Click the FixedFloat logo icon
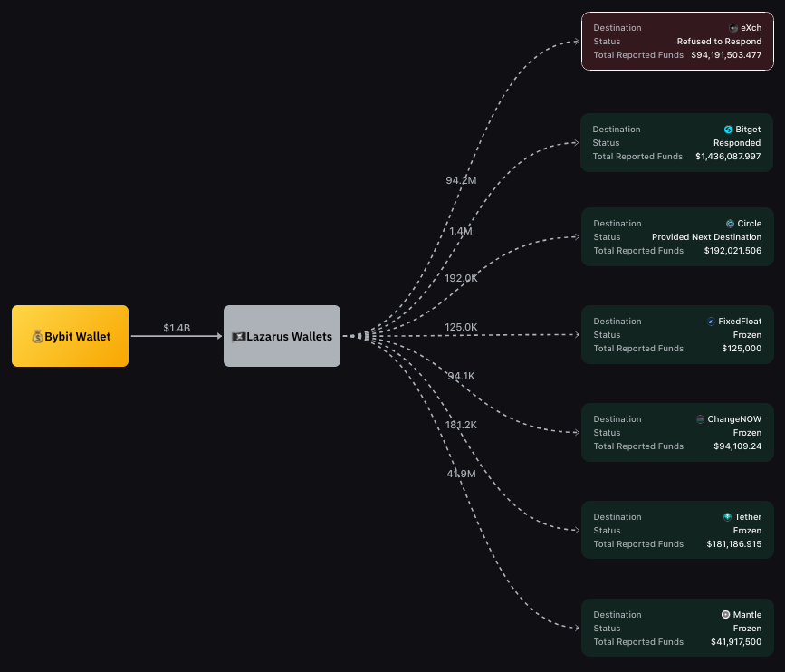 coord(711,322)
